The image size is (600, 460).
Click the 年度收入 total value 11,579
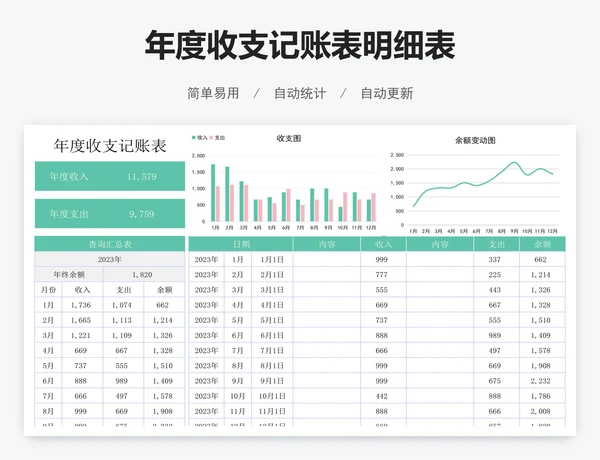click(x=142, y=176)
